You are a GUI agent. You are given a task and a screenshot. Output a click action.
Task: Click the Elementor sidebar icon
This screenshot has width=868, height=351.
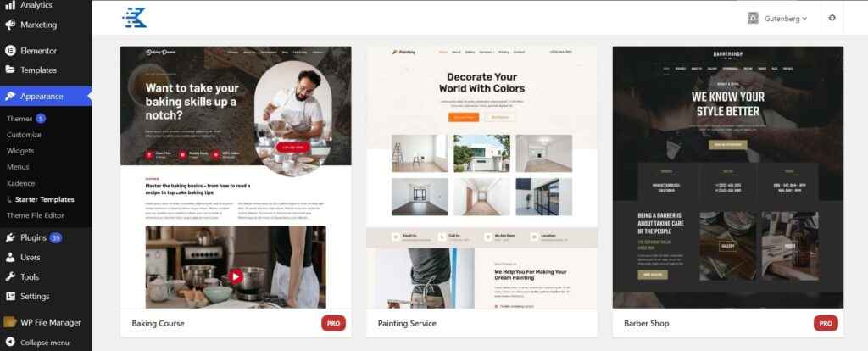10,50
